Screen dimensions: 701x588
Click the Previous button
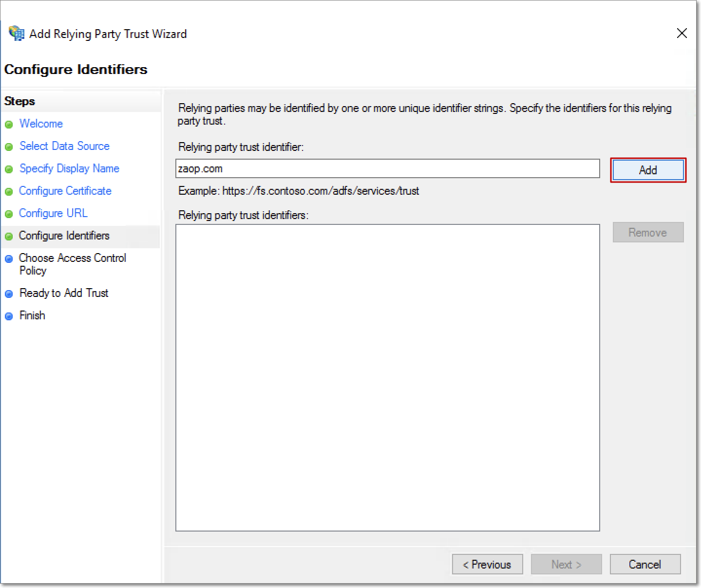point(487,565)
